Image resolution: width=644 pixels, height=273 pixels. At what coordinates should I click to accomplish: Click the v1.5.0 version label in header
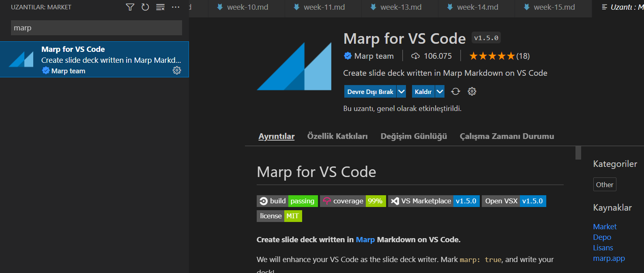click(x=486, y=38)
